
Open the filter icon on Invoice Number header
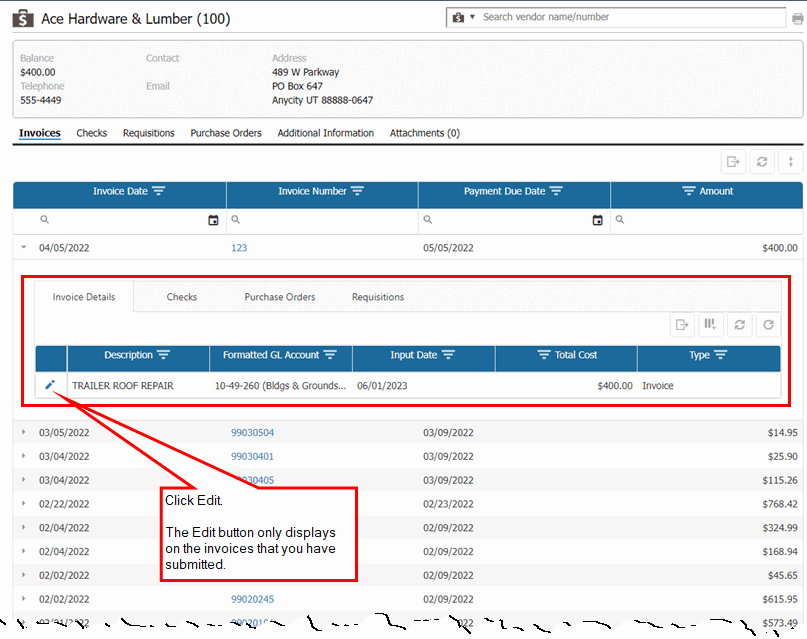[357, 191]
